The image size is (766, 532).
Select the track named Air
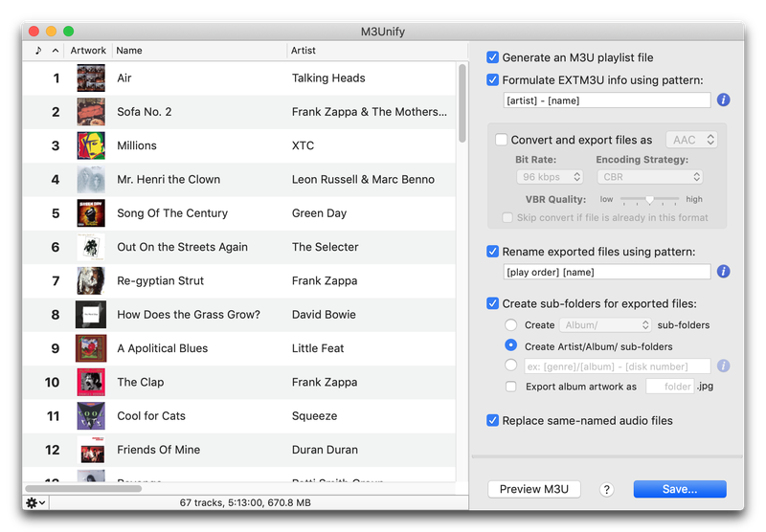tap(124, 78)
